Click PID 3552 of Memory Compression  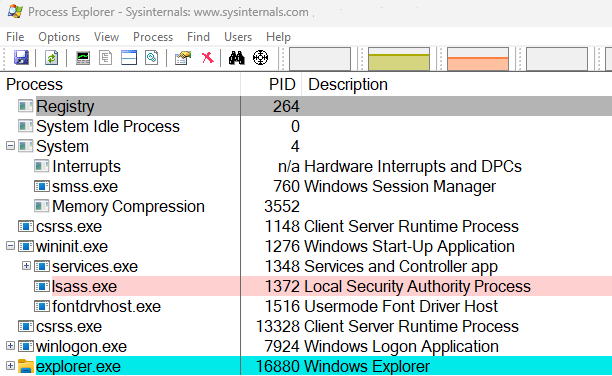click(x=282, y=206)
